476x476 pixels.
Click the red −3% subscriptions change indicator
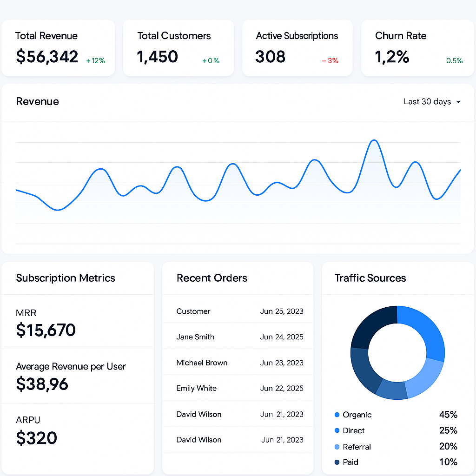[330, 60]
